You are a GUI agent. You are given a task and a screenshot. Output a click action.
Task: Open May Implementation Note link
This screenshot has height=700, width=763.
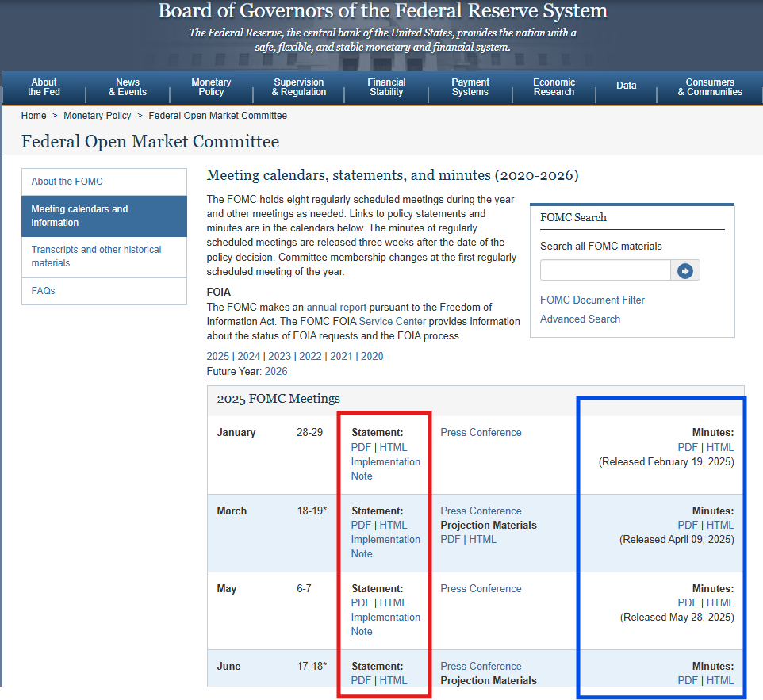[385, 624]
